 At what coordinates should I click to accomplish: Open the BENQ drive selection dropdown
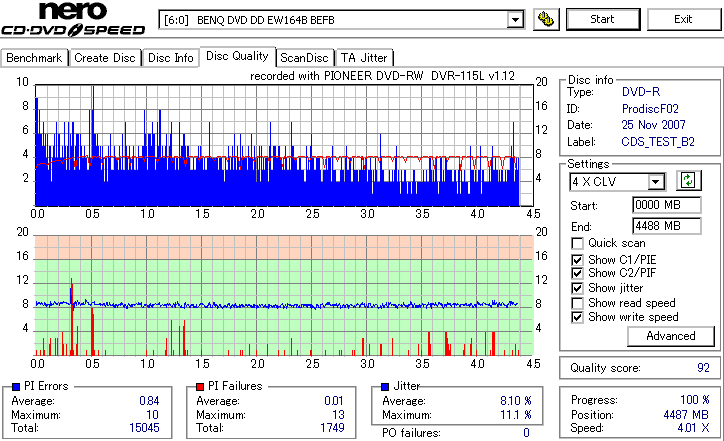point(515,20)
